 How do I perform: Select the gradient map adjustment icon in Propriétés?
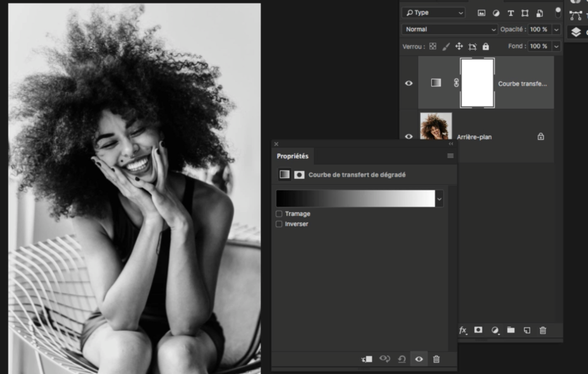(285, 175)
